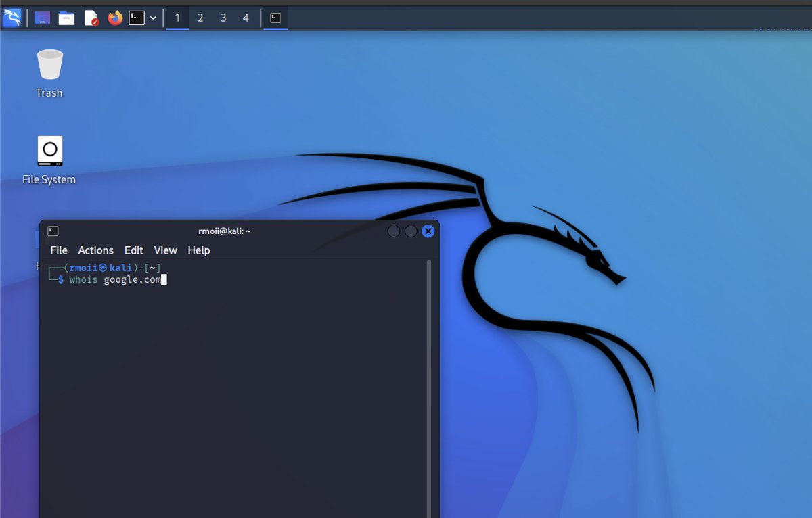Minimize the terminal window

(393, 231)
